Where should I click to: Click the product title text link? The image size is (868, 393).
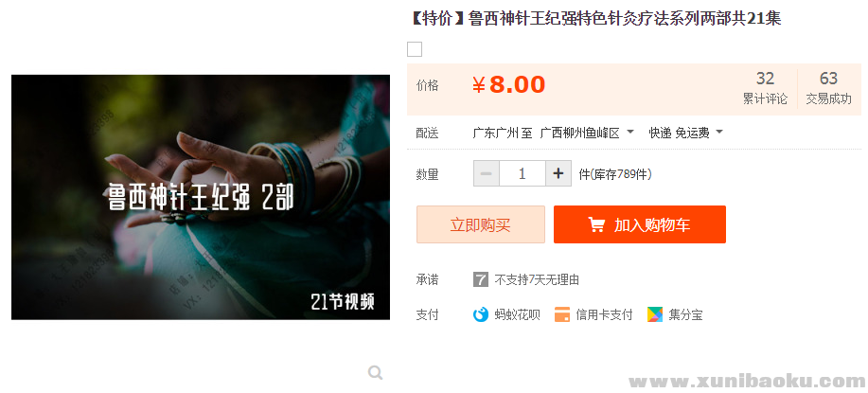(x=594, y=19)
